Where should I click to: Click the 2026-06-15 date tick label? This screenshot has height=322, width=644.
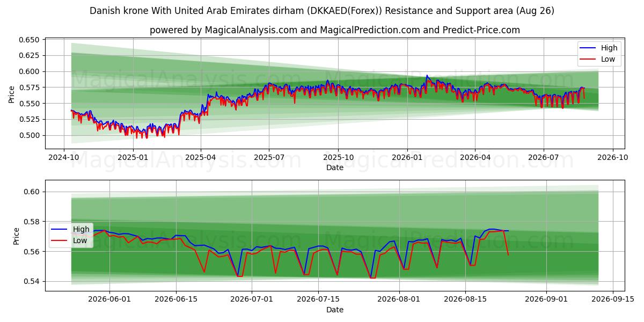click(176, 300)
